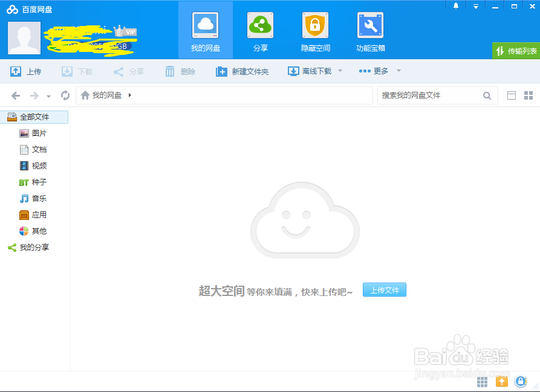The height and width of the screenshot is (392, 540).
Task: Click 我的网盘 in the breadcrumb path
Action: 107,95
